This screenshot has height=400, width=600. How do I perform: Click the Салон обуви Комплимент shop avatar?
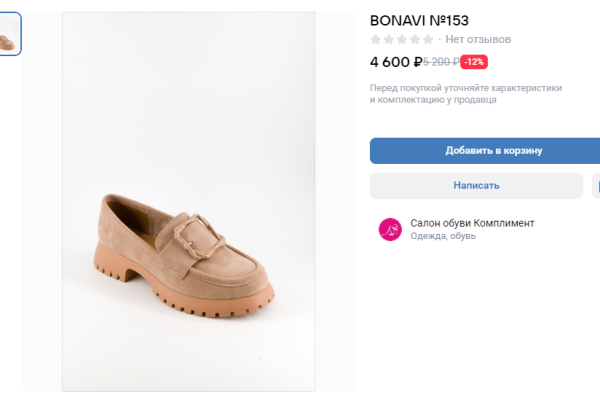[390, 229]
